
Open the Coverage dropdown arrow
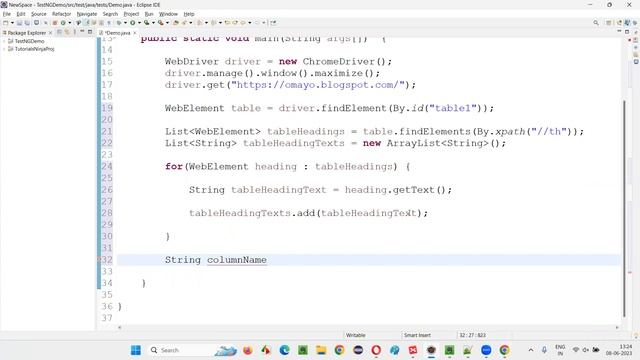pyautogui.click(x=153, y=23)
